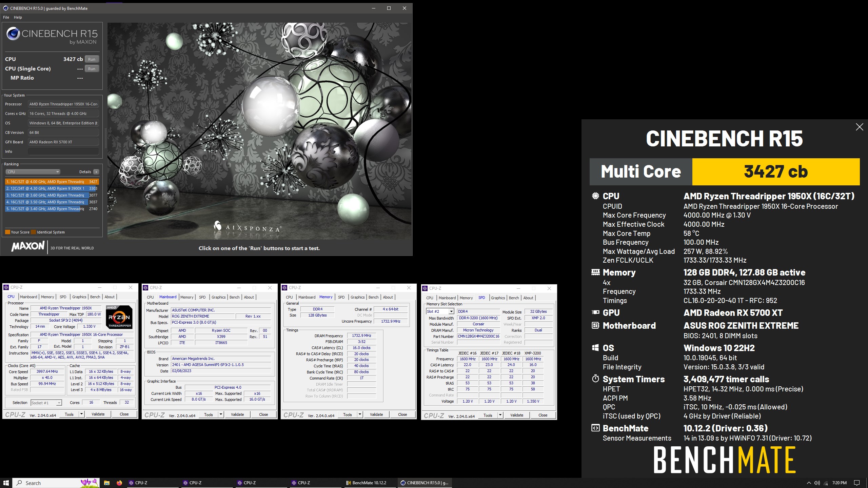Open the Slot #2 memory slot dropdown
This screenshot has width=868, height=488.
click(x=440, y=311)
